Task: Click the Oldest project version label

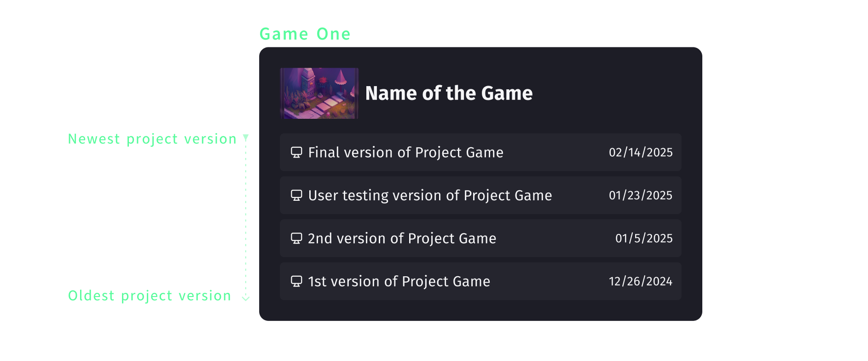Action: pyautogui.click(x=149, y=296)
